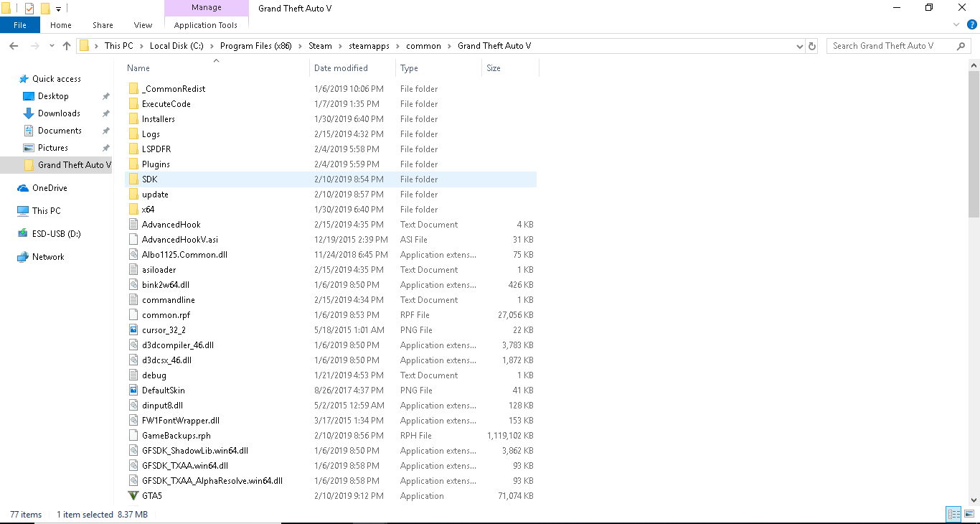Click the Up arrow to the parent folder

point(67,46)
